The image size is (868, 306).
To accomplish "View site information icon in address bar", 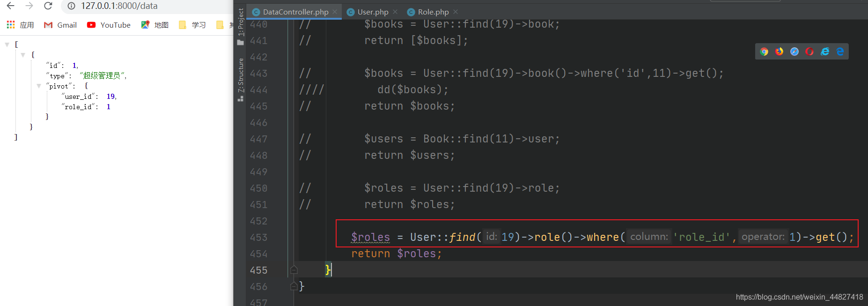I will pyautogui.click(x=71, y=6).
